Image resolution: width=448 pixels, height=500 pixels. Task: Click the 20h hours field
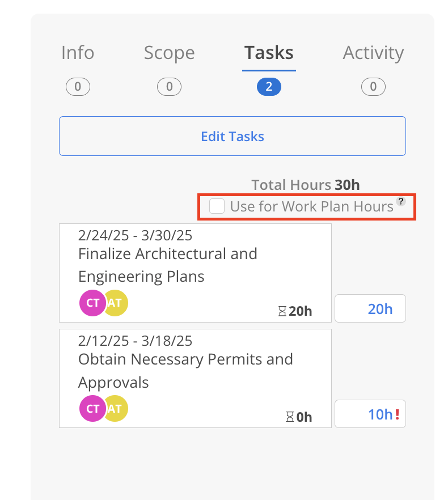click(x=370, y=308)
